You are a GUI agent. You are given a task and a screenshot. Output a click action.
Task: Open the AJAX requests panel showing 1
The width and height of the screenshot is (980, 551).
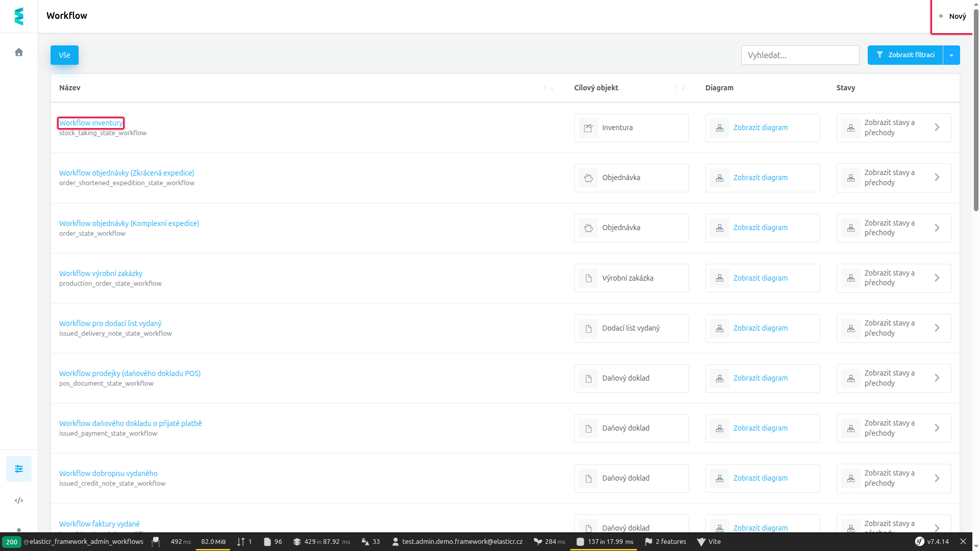244,541
